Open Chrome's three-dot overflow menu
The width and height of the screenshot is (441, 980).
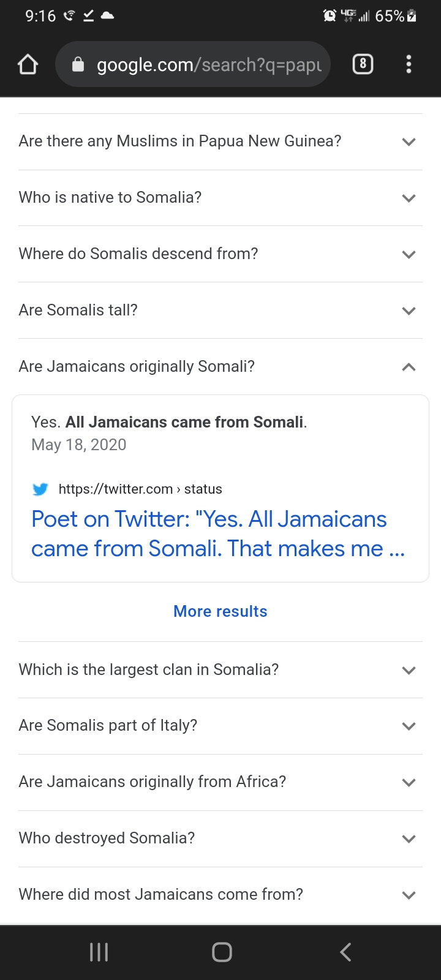(409, 64)
